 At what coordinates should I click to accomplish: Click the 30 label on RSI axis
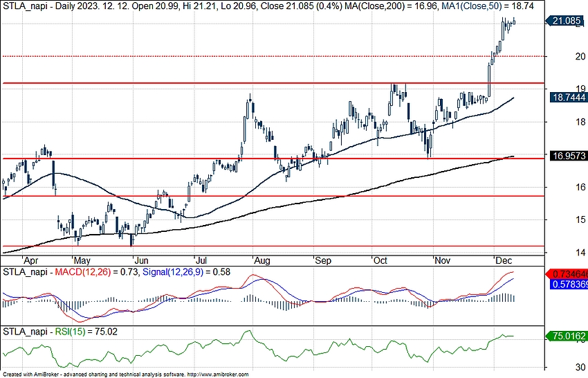coord(580,367)
